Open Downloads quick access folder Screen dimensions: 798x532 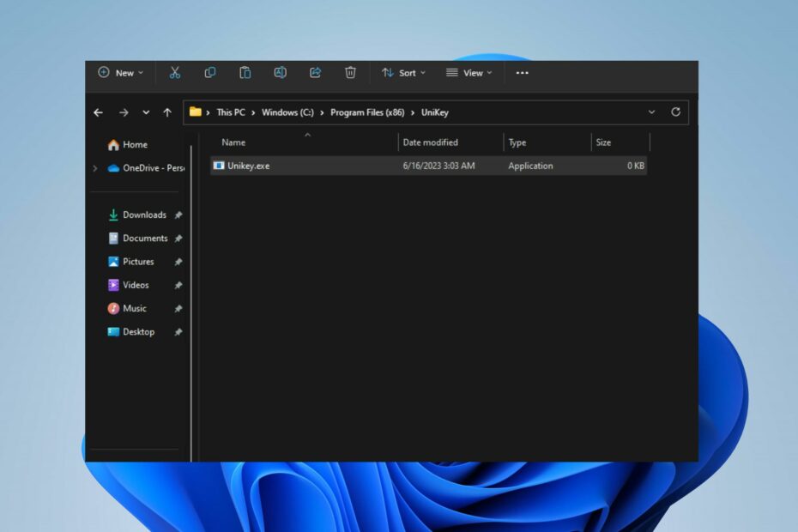pyautogui.click(x=137, y=215)
